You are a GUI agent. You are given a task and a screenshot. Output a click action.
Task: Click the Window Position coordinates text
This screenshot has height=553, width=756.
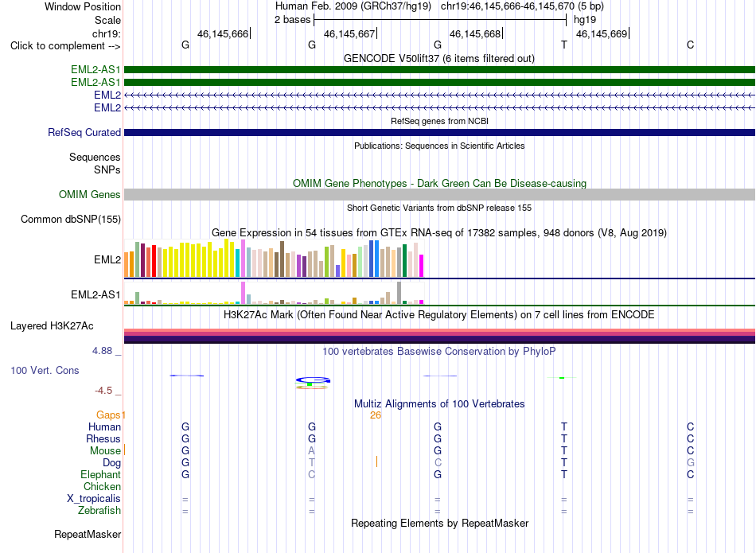pos(439,6)
